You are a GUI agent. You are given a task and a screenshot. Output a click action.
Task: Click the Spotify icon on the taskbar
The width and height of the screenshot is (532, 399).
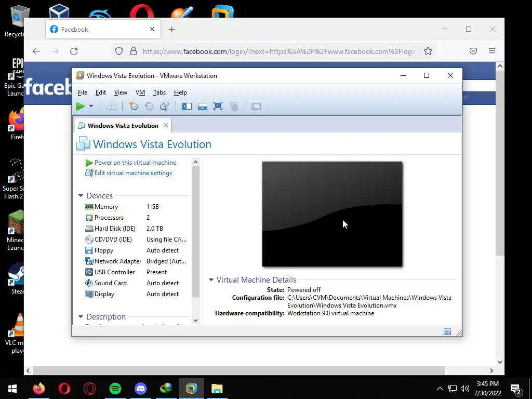(115, 389)
